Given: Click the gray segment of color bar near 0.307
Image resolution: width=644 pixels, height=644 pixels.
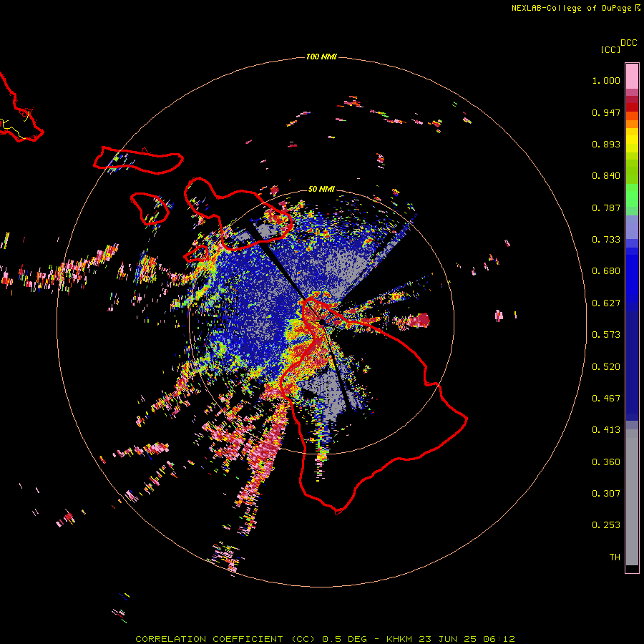Looking at the screenshot, I should 632,497.
